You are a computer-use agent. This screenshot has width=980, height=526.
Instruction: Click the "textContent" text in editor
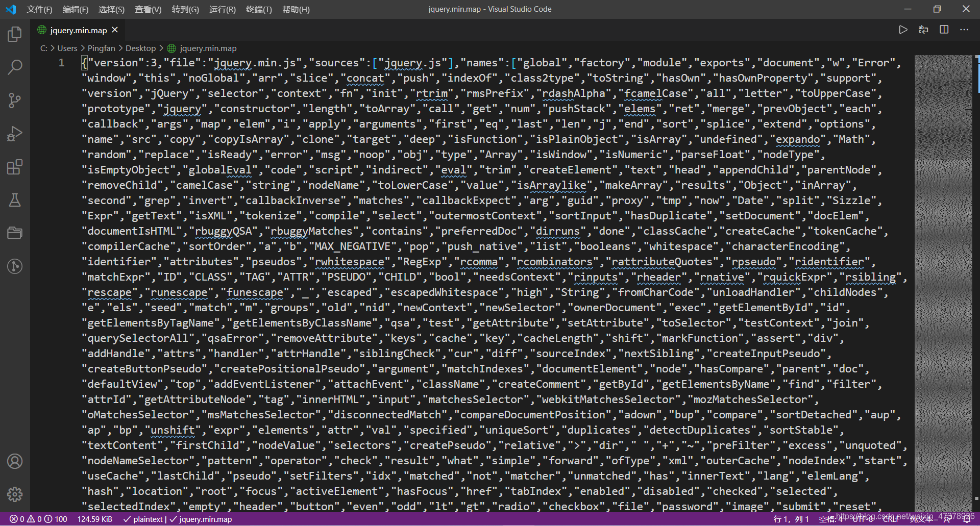click(x=122, y=445)
